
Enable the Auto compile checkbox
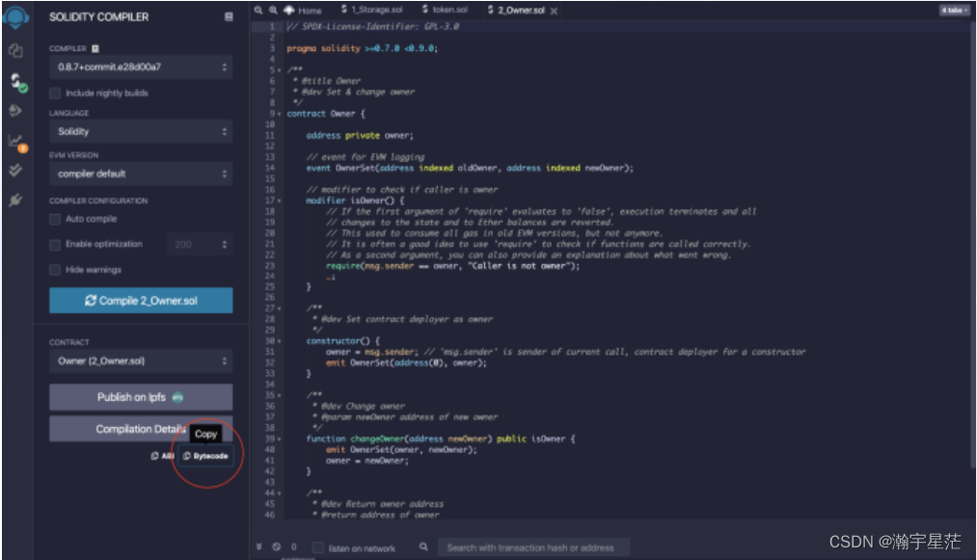55,219
